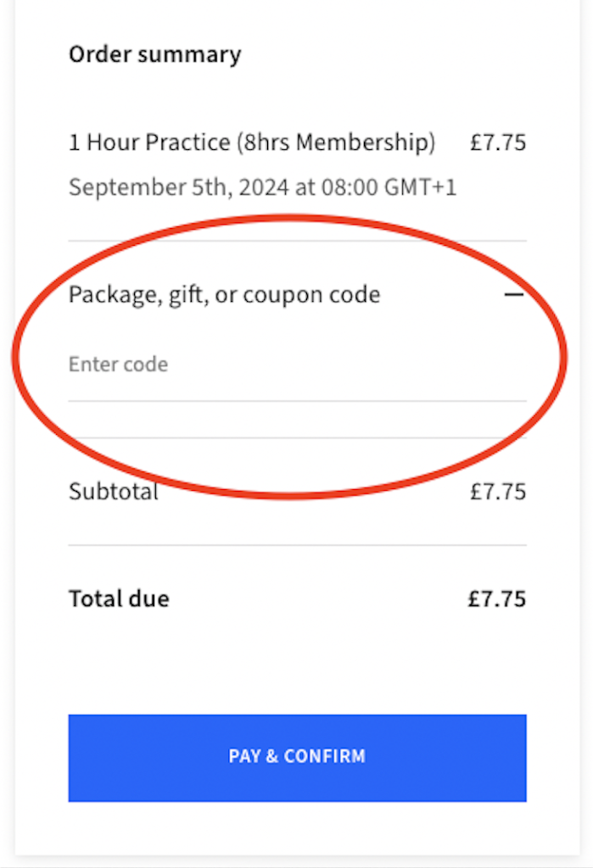
Task: Click the Subtotal label
Action: pyautogui.click(x=114, y=492)
